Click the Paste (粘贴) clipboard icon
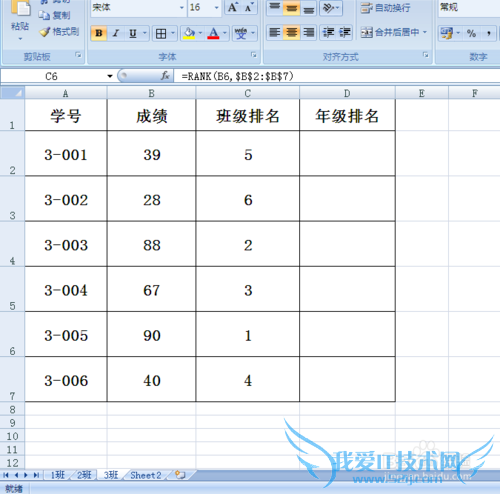 [x=20, y=8]
